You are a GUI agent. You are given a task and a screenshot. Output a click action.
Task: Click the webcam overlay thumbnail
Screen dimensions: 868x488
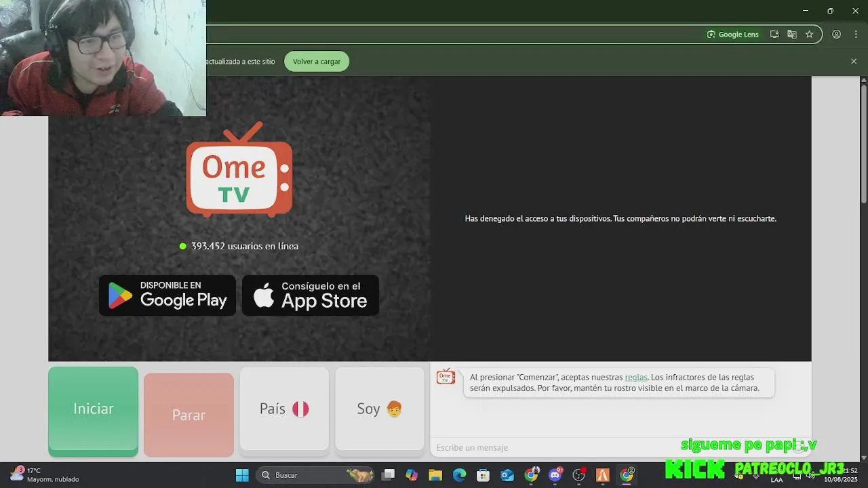point(103,58)
